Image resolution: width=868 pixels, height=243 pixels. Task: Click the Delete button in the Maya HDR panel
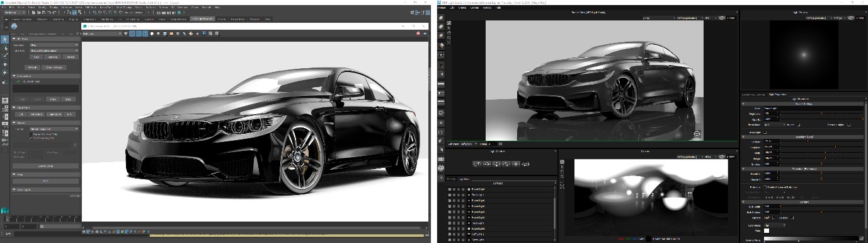point(71,57)
